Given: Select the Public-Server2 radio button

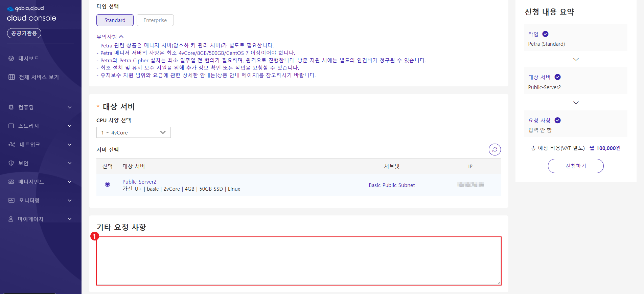Looking at the screenshot, I should pyautogui.click(x=108, y=184).
